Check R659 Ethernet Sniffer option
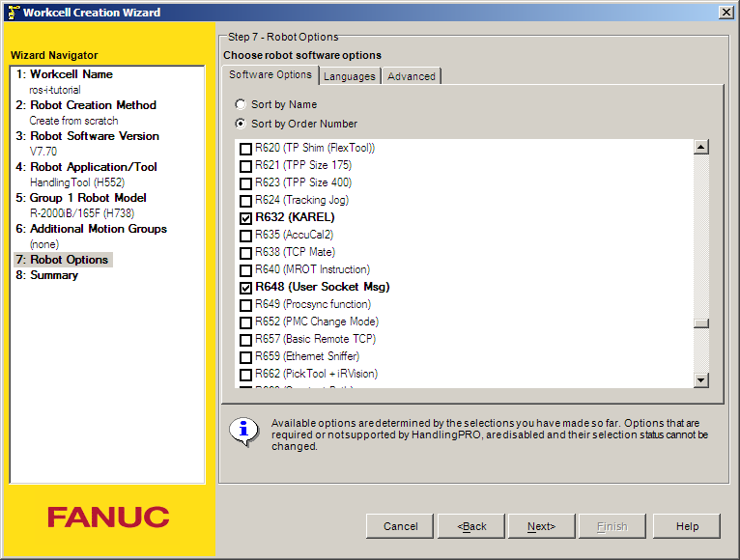This screenshot has width=740, height=560. coord(246,357)
